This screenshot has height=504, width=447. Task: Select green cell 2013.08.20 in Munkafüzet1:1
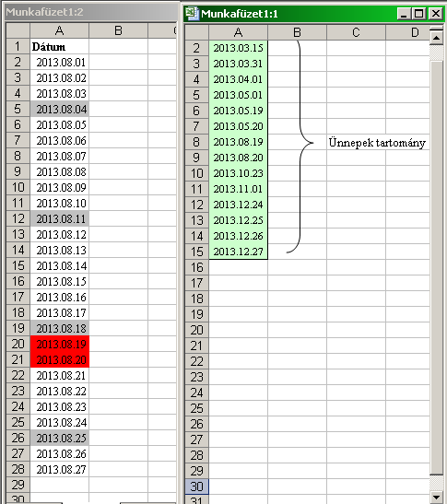(x=239, y=158)
